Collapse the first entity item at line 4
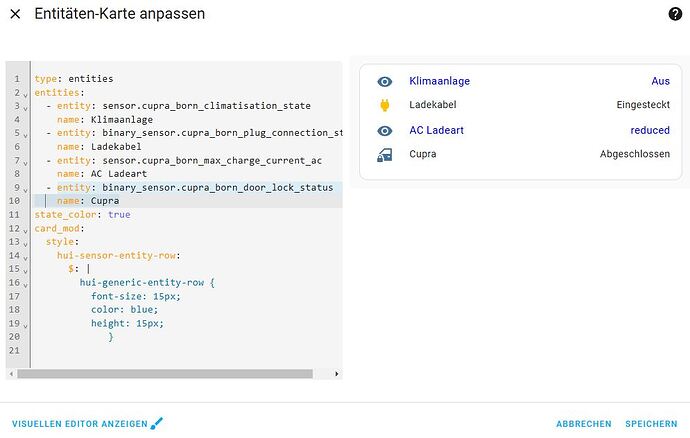Screen dimensions: 690x438 (x=25, y=106)
